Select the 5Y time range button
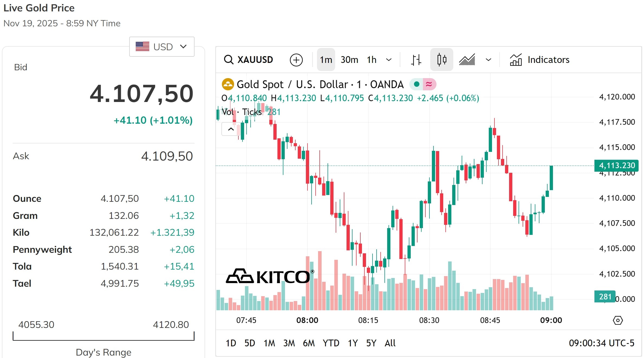This screenshot has height=358, width=644. pyautogui.click(x=371, y=343)
